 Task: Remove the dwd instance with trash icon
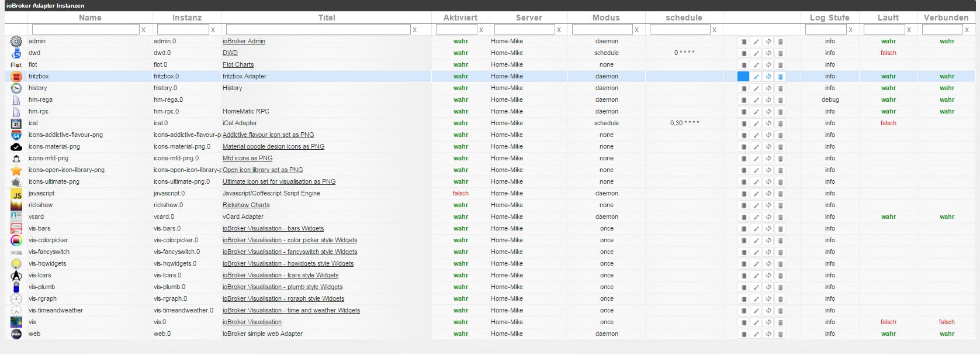tap(781, 53)
